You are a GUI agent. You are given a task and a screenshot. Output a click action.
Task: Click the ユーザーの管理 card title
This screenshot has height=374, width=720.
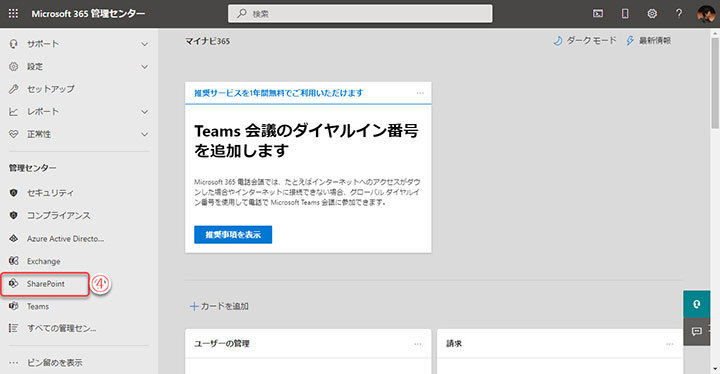[221, 344]
